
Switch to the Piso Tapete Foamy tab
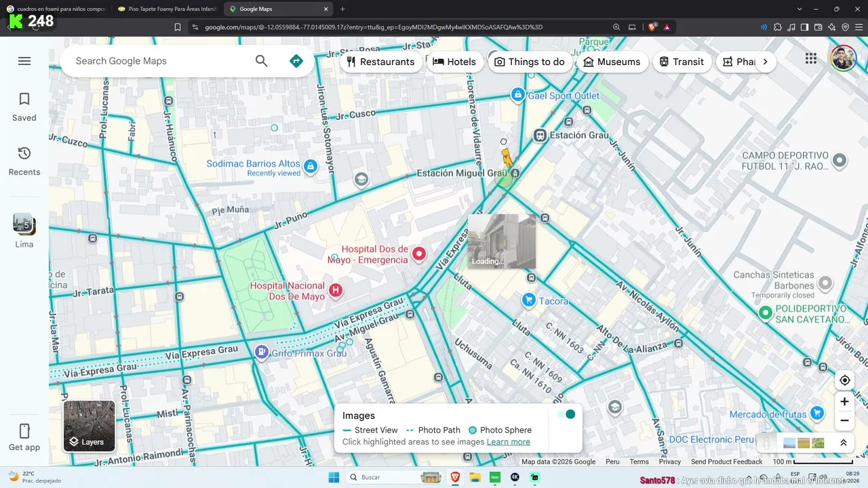click(167, 9)
